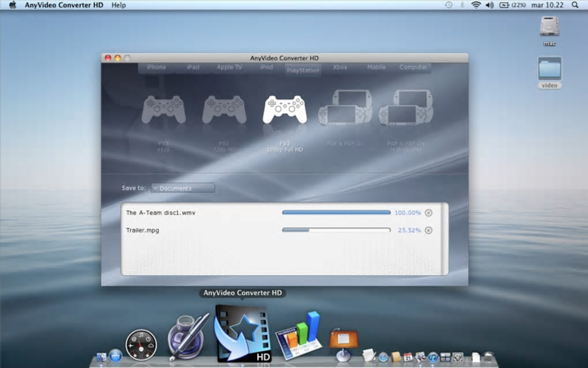Open the Trash in the dock

click(488, 357)
